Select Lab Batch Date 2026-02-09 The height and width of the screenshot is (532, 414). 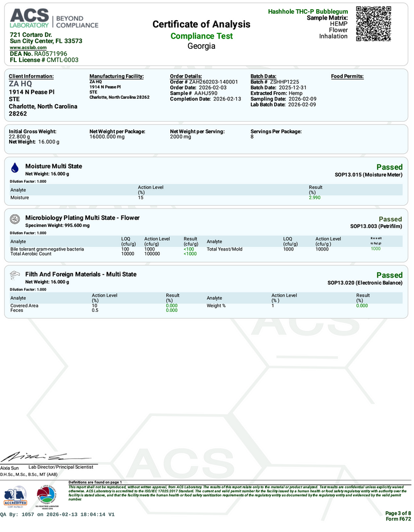(x=283, y=105)
